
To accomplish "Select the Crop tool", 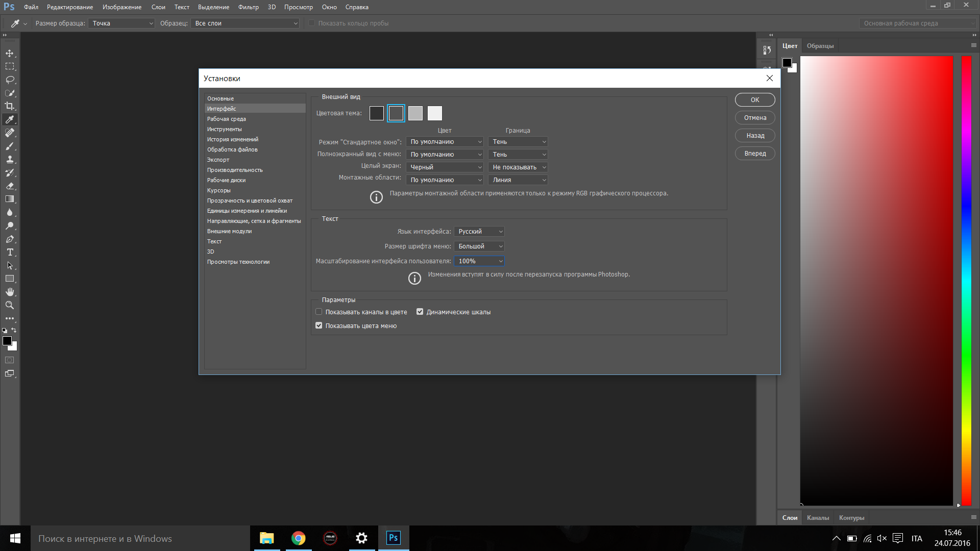I will coord(10,106).
